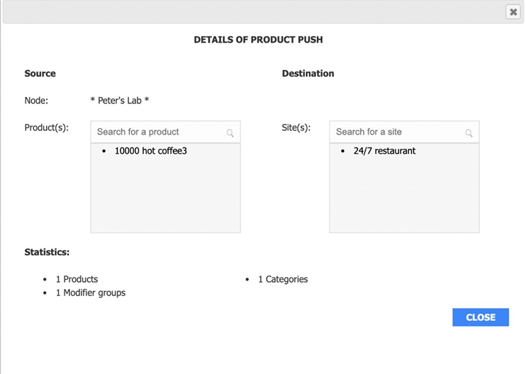Click the Peter's Lab node name

(x=120, y=100)
